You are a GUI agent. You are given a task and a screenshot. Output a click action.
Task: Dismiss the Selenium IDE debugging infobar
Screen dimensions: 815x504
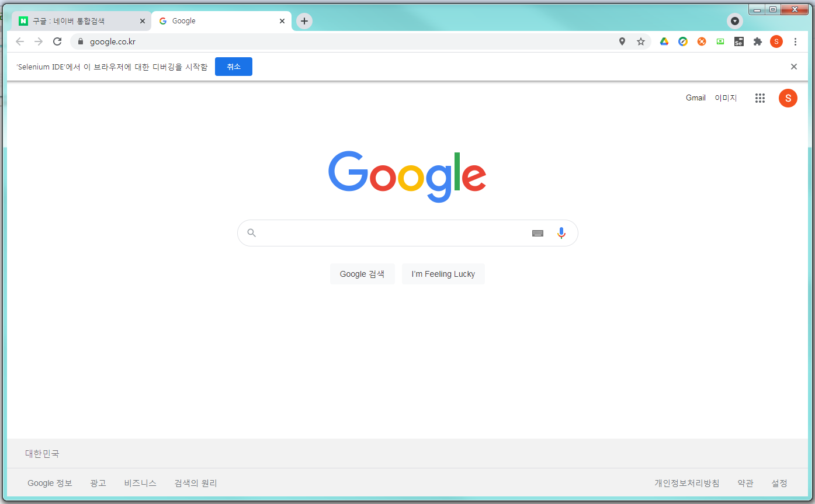[794, 67]
